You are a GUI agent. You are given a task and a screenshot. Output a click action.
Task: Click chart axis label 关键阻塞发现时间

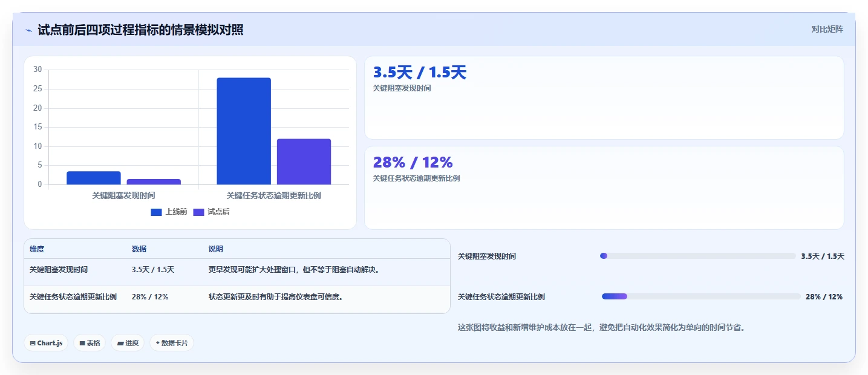click(x=123, y=196)
